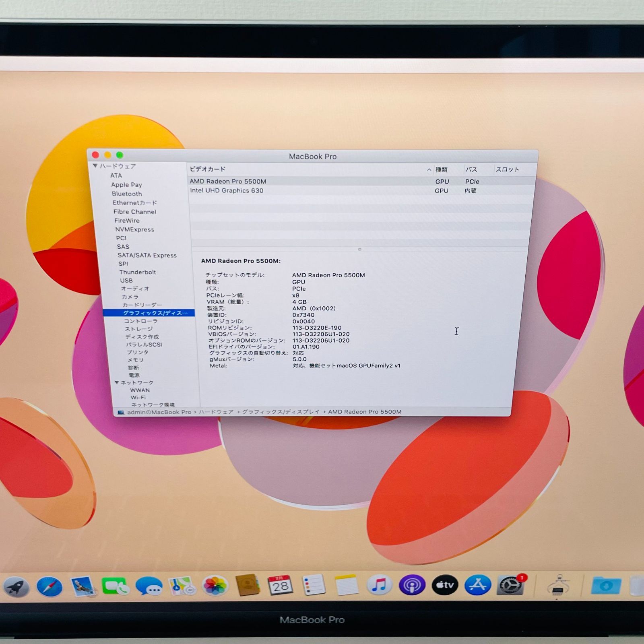Image resolution: width=644 pixels, height=644 pixels.
Task: Collapse the ネットワーク section
Action: click(x=117, y=382)
